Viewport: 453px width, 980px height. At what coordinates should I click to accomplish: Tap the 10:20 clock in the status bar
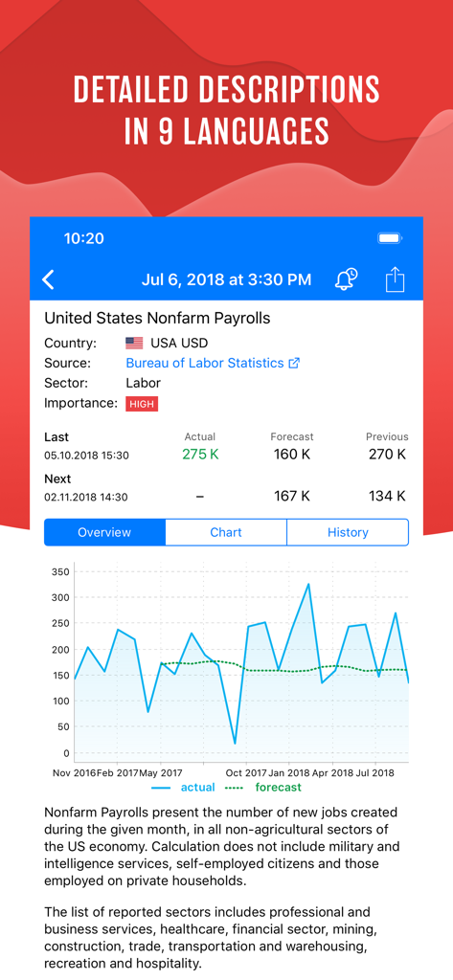(84, 238)
